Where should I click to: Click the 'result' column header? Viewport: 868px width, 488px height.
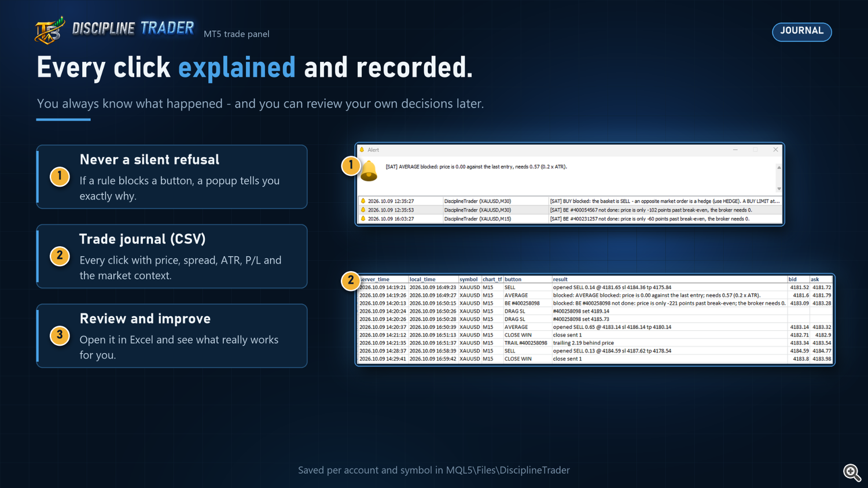(x=560, y=279)
